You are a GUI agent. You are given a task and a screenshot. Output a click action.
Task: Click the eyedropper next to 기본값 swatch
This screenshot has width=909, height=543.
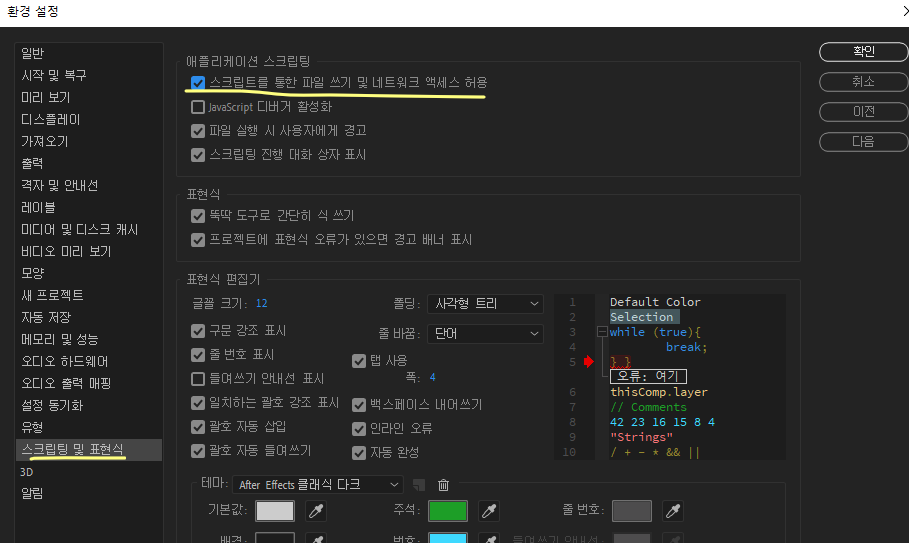pyautogui.click(x=316, y=511)
